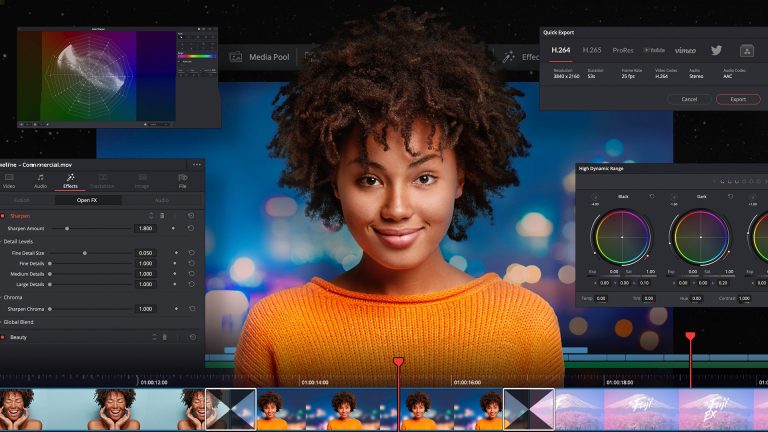Open the inspector three-dots options menu

(x=196, y=165)
